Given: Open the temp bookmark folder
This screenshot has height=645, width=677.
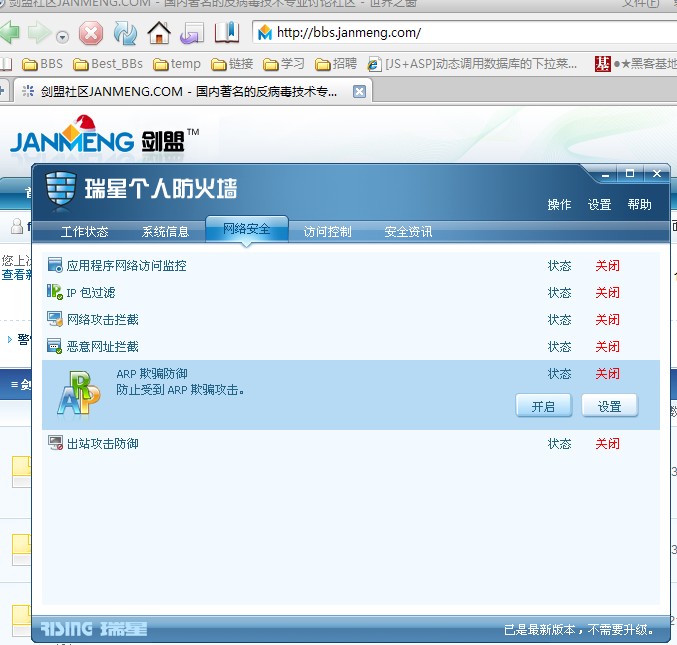Looking at the screenshot, I should point(177,64).
